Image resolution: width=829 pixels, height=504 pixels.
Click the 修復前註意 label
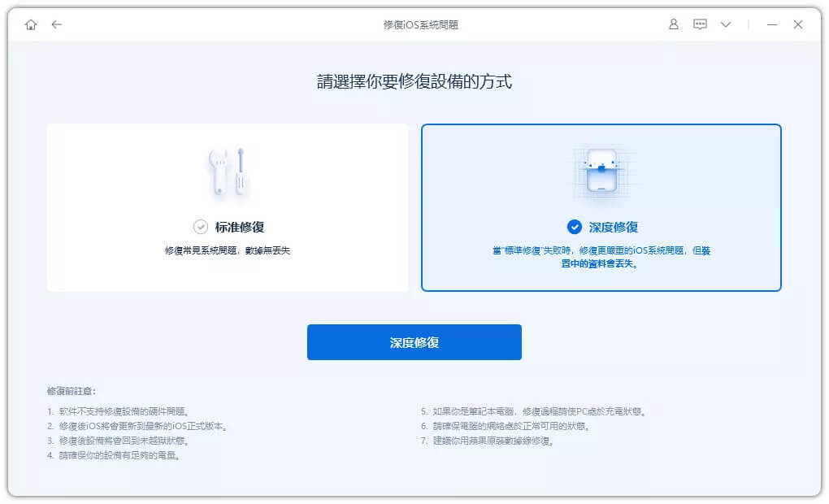coord(72,391)
